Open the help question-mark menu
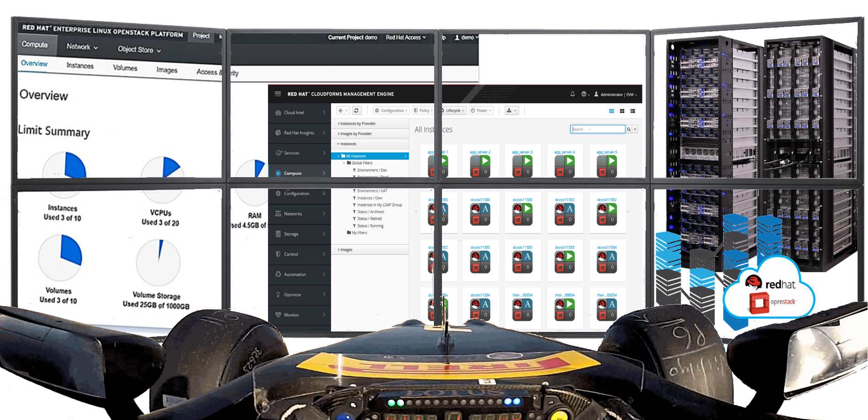Viewport: 868px width, 420px height. (585, 94)
